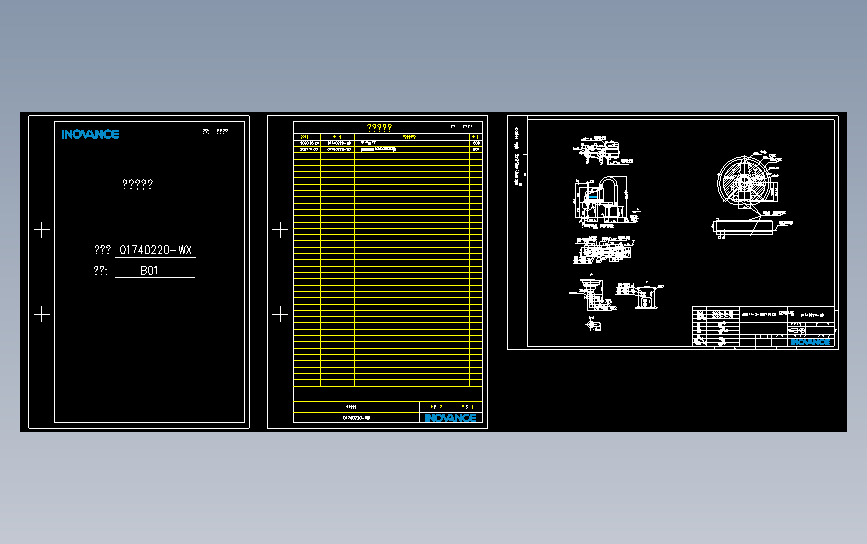
Task: Select the INOVANCE logo at the table sheet bottom
Action: coord(450,418)
